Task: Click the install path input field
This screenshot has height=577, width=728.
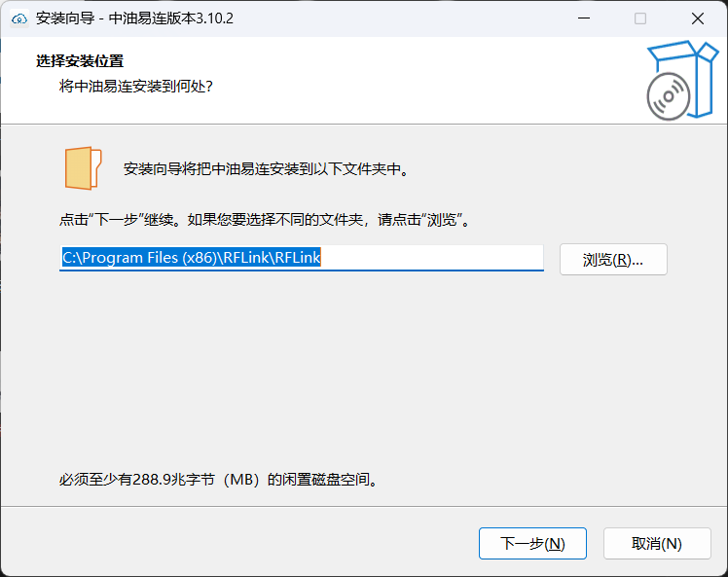Action: click(302, 258)
